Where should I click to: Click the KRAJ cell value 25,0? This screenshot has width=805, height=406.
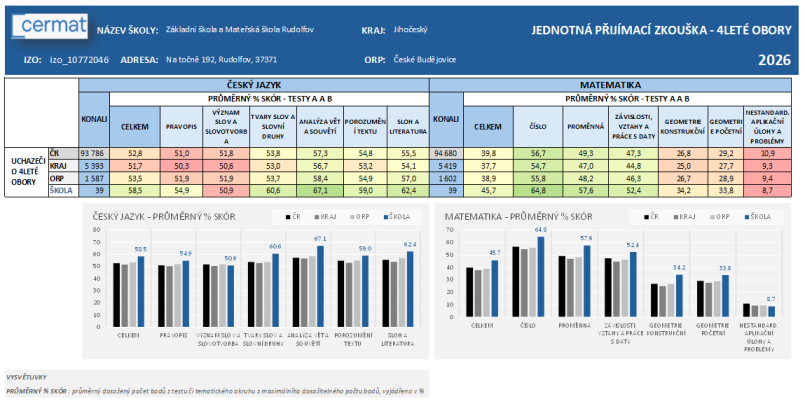pyautogui.click(x=683, y=166)
